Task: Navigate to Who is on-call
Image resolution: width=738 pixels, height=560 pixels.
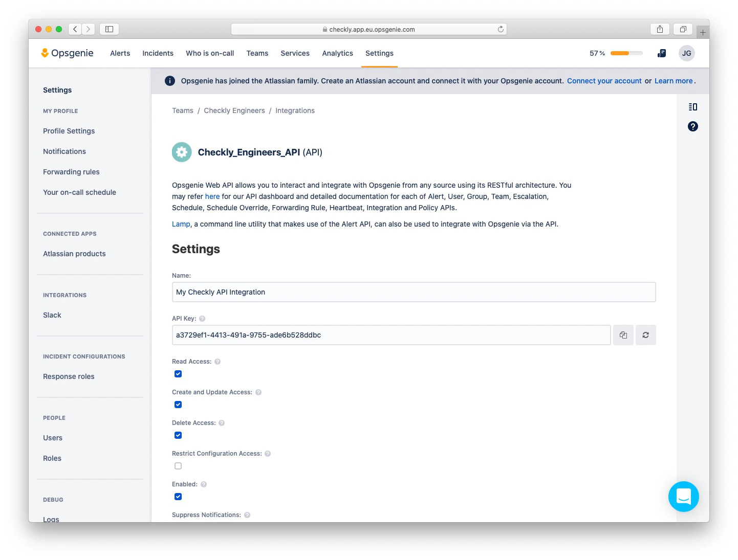Action: (x=210, y=53)
